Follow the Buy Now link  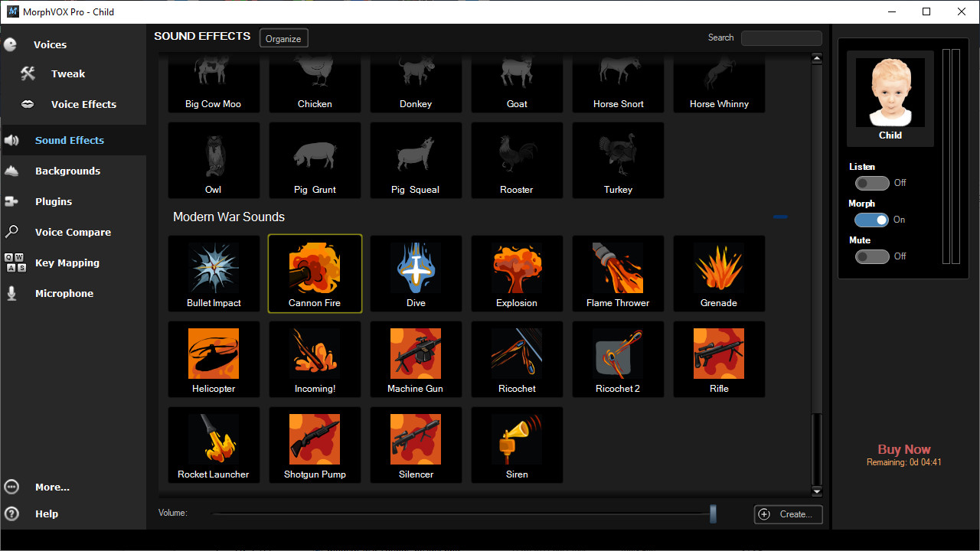pyautogui.click(x=903, y=449)
